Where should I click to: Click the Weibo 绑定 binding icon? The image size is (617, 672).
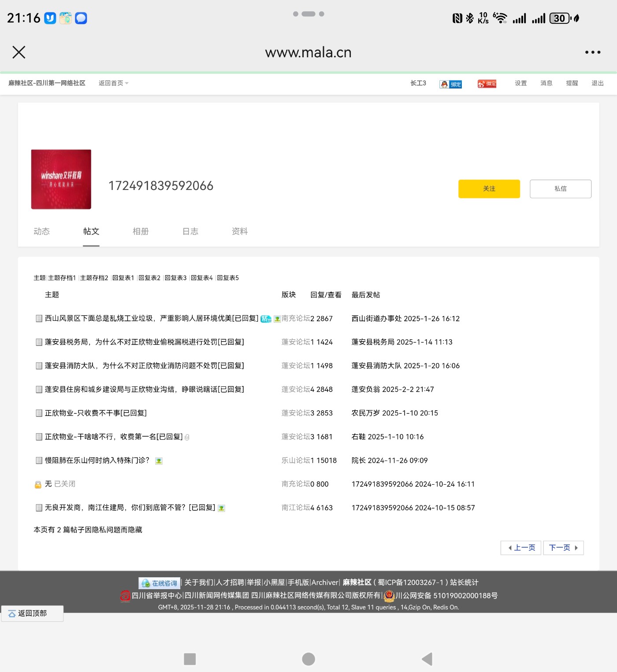[487, 84]
